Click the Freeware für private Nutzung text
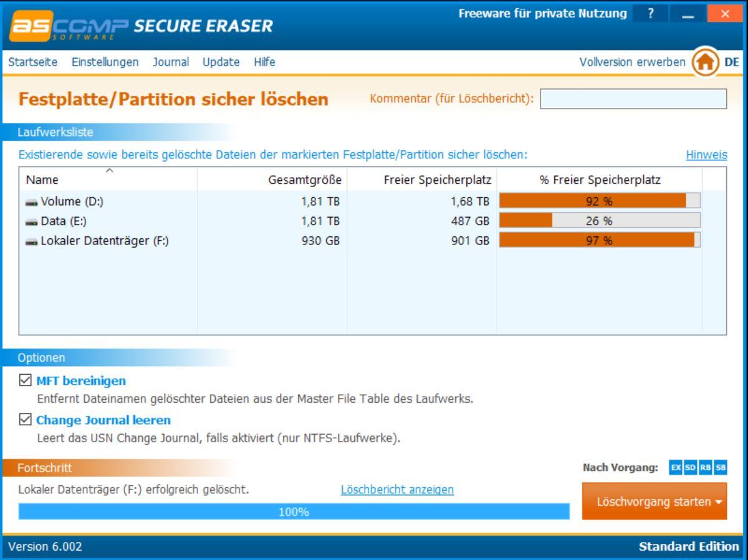The image size is (748, 560). tap(543, 13)
